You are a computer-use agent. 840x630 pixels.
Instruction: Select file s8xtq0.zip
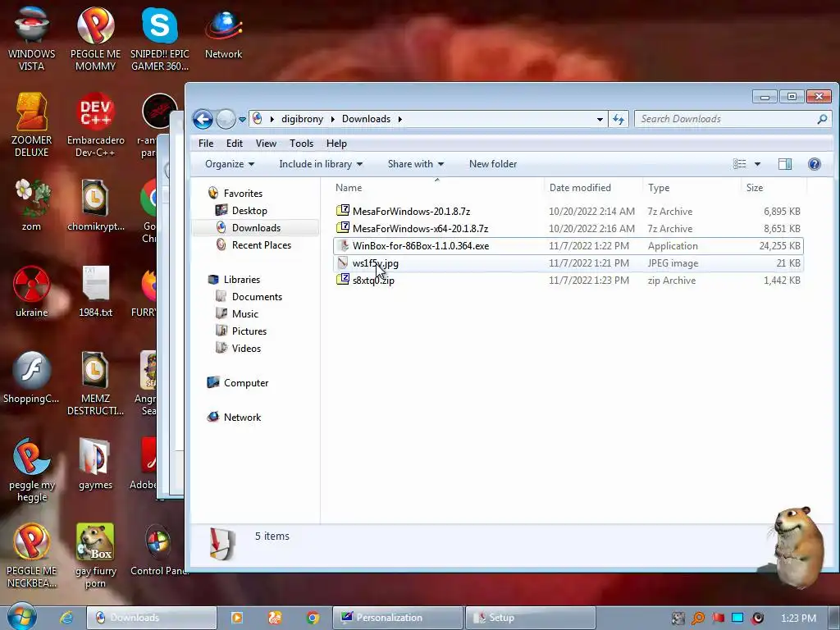click(568, 281)
